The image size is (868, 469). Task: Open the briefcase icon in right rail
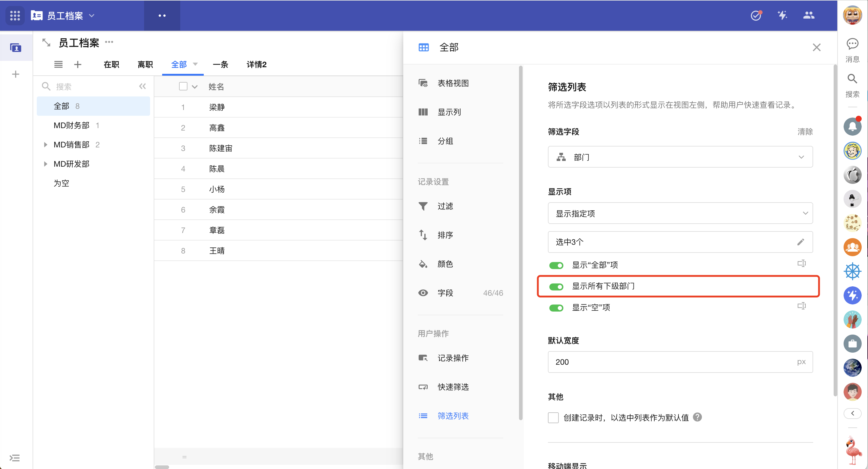[852, 344]
